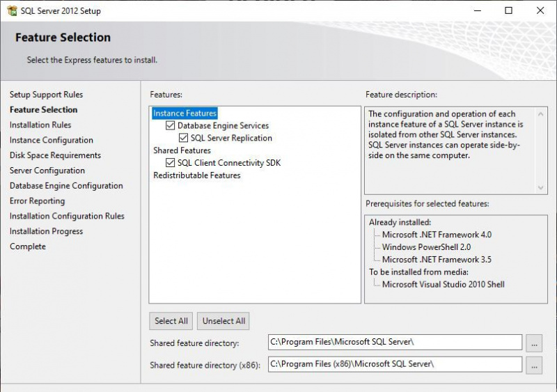Browse for shared feature directory (x86)

534,366
